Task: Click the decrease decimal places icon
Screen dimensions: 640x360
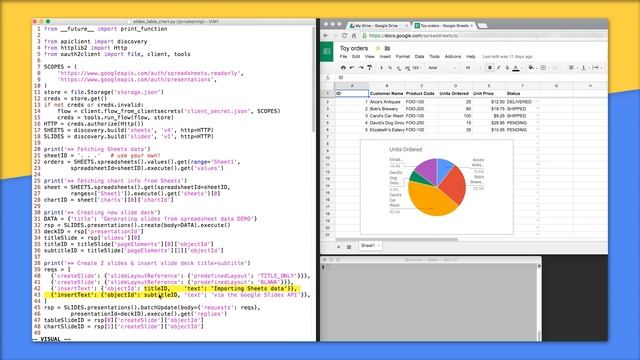Action: [399, 68]
